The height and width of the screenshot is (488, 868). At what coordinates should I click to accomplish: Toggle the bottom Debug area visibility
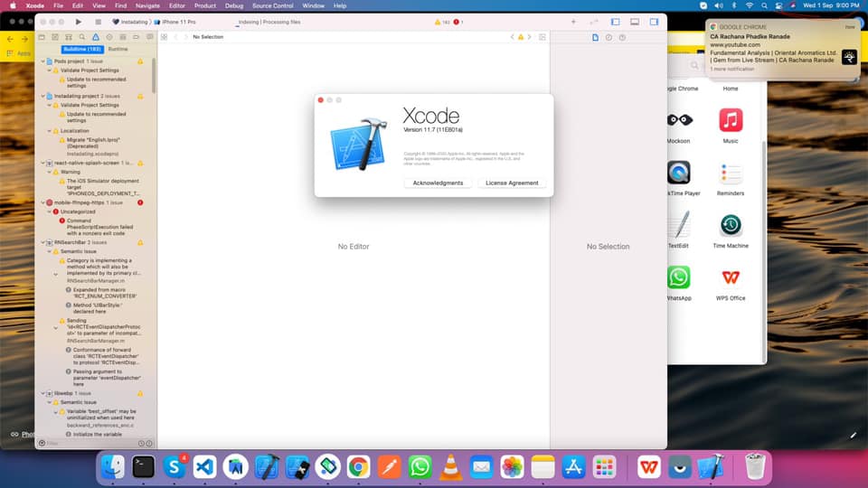click(x=635, y=21)
